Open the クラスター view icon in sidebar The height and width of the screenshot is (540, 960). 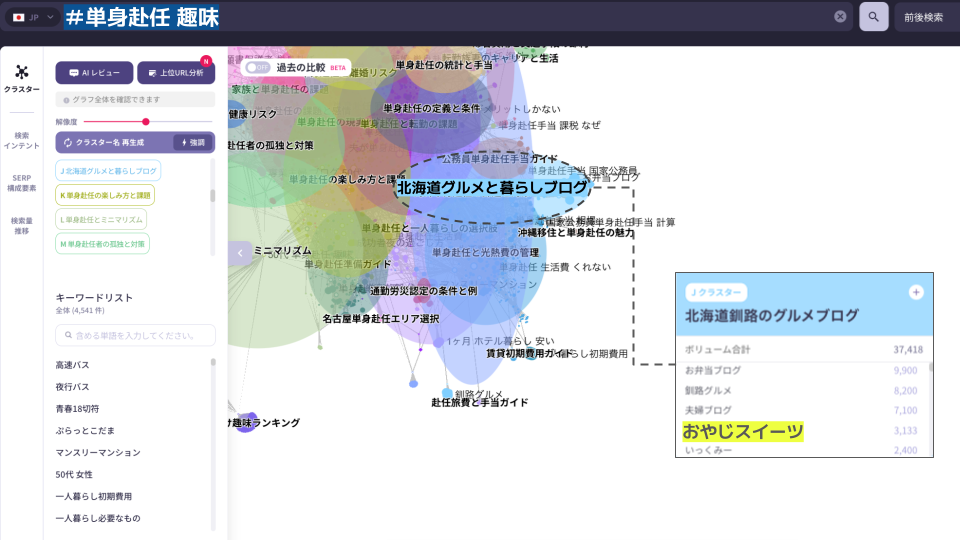pos(22,78)
